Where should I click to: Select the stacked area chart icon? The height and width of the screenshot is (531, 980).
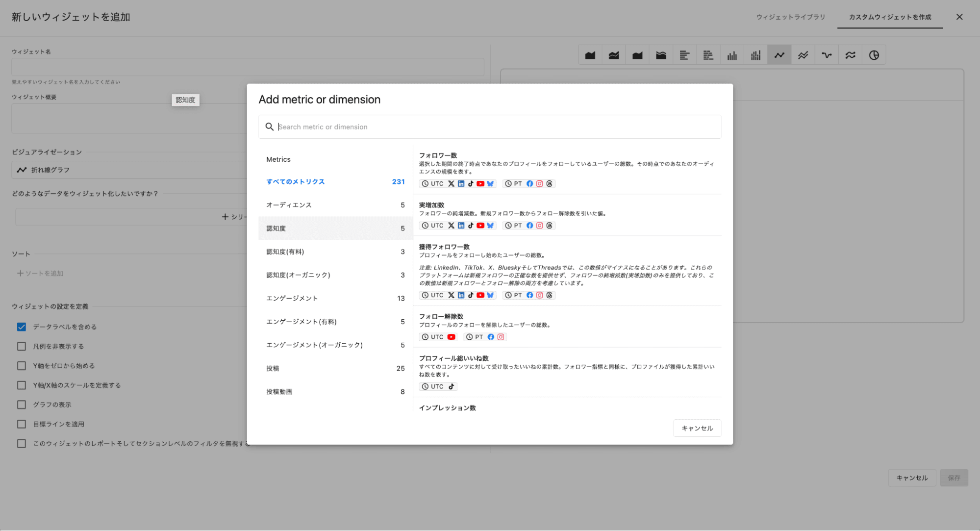(x=614, y=55)
